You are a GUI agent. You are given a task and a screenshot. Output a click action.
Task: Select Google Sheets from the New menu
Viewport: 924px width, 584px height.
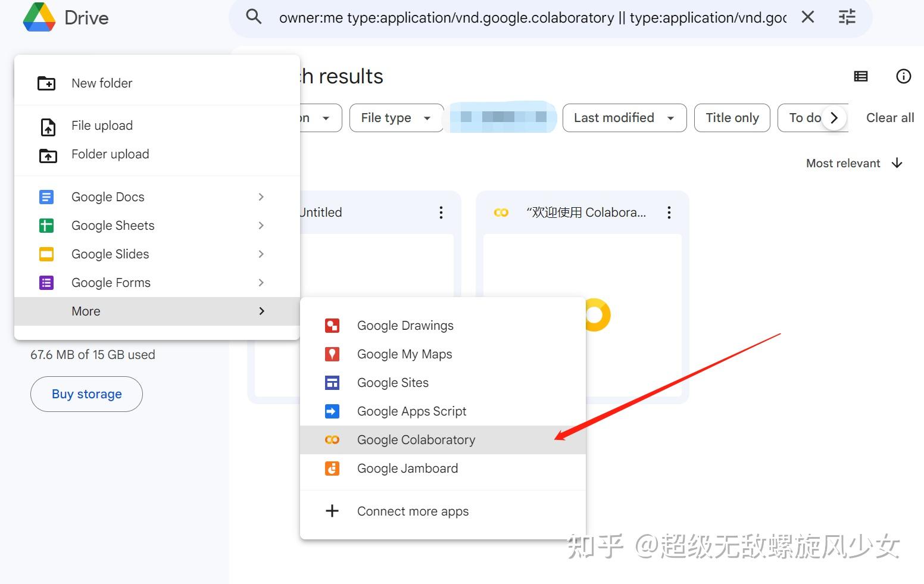pos(113,225)
